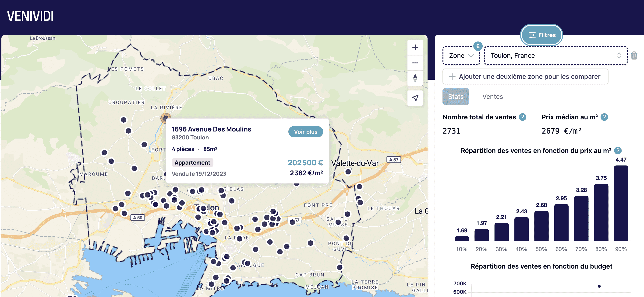Reset map bearing with compass icon
The image size is (644, 297).
coord(415,78)
